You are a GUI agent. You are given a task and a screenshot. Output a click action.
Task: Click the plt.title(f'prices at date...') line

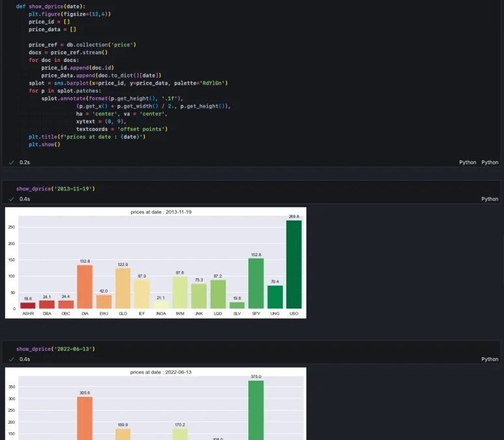point(87,137)
